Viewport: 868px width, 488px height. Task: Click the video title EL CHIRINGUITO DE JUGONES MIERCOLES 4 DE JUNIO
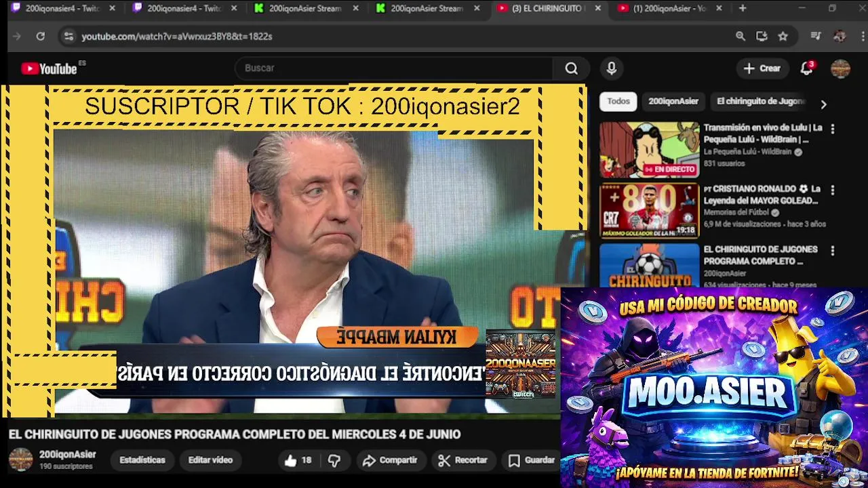click(x=235, y=434)
